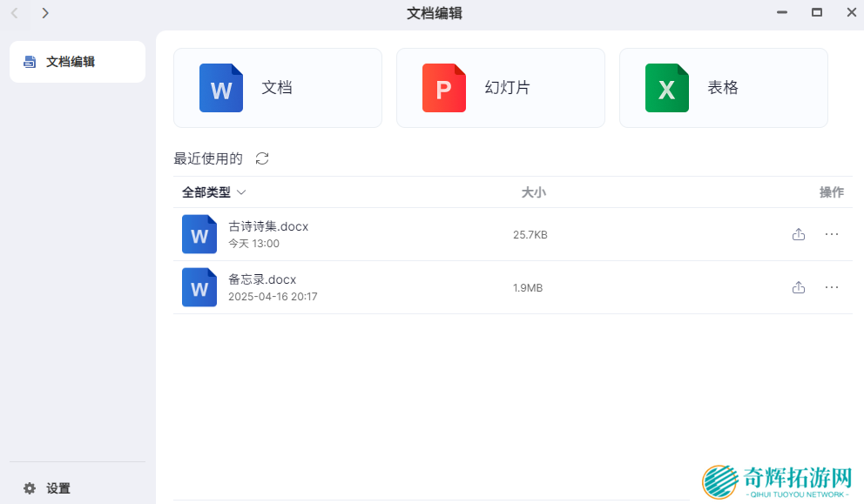Click the 古诗诗集.docx file icon

[x=199, y=234]
